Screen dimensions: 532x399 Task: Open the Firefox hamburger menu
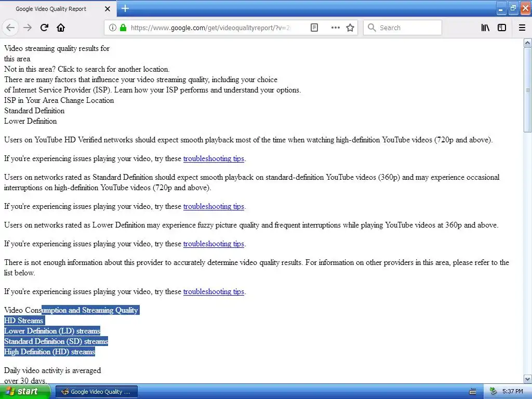coord(522,28)
